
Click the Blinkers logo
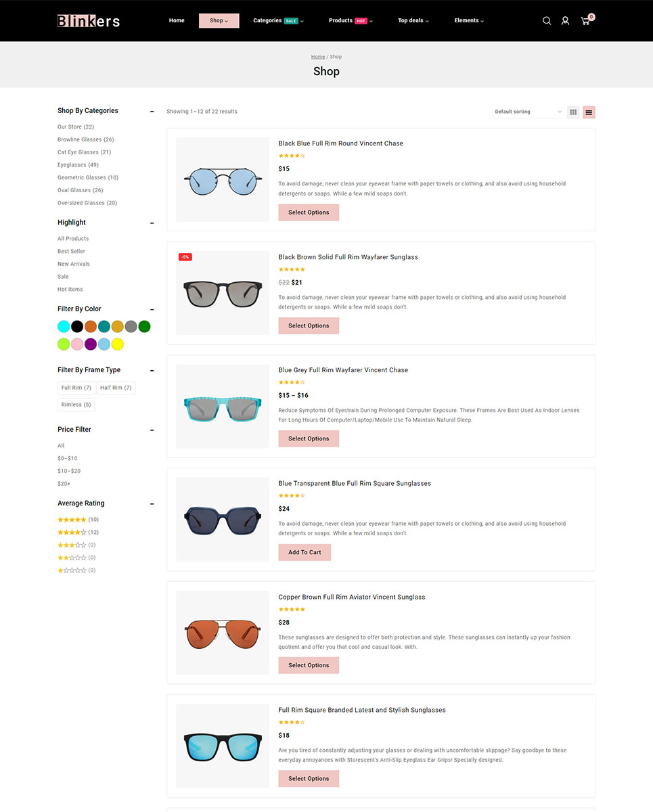(x=89, y=21)
